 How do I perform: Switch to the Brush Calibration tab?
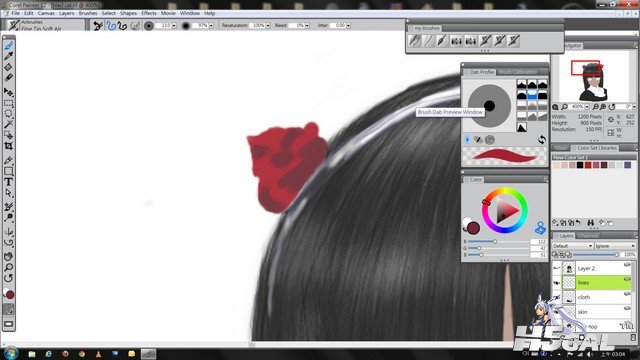click(518, 72)
